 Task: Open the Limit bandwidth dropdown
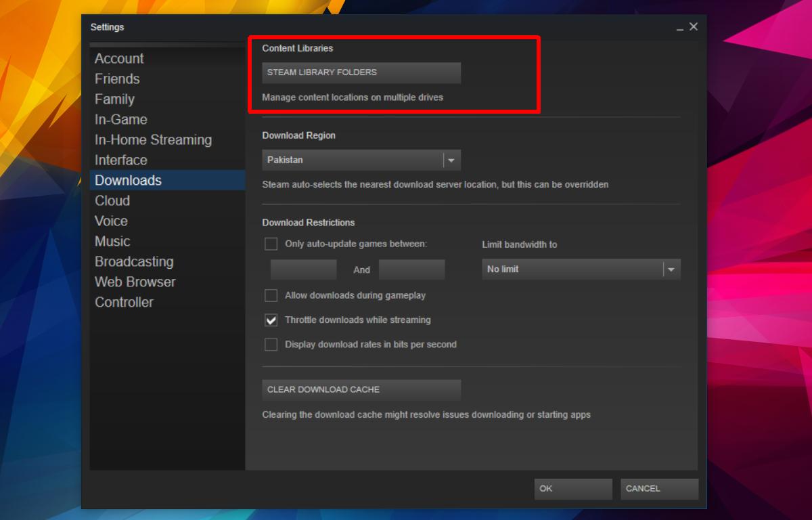click(x=581, y=269)
